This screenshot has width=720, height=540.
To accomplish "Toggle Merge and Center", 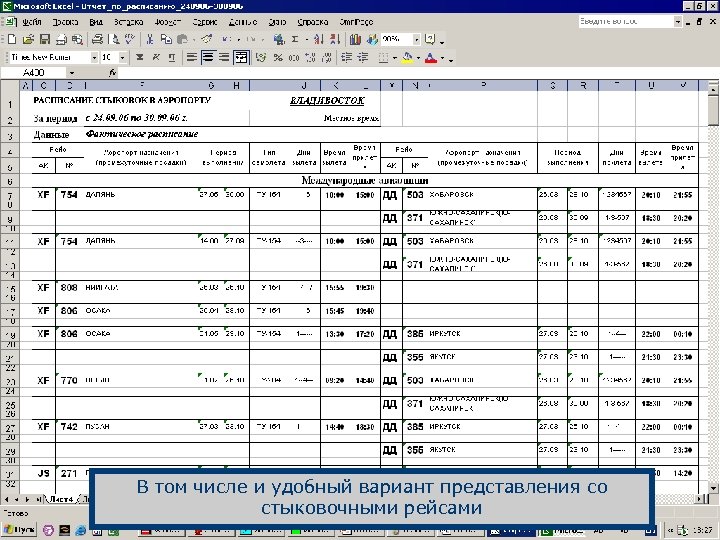I will click(x=241, y=57).
